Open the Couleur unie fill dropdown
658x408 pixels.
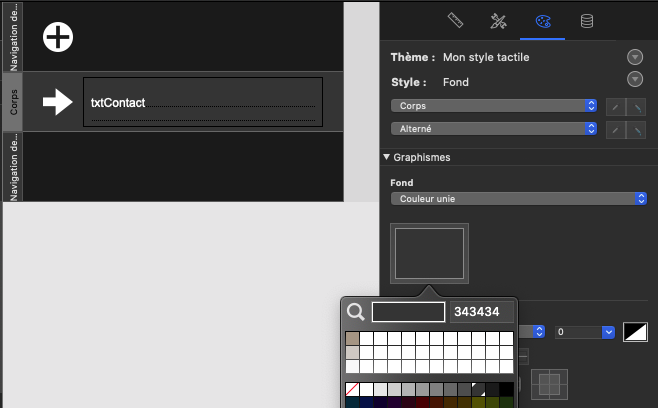point(518,199)
